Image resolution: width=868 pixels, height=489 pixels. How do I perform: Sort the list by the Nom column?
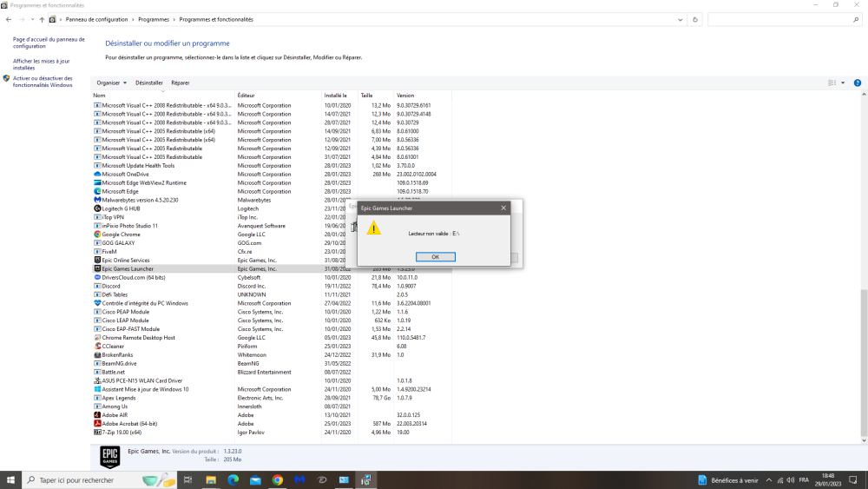pos(163,96)
